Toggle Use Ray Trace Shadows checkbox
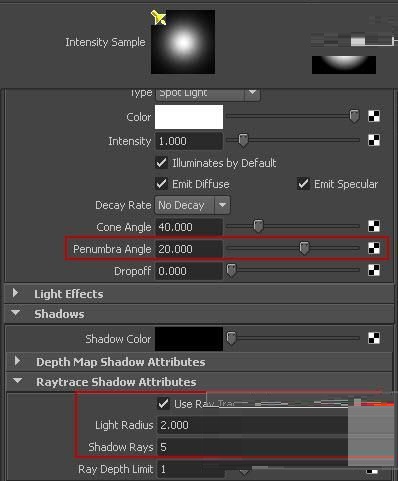Image resolution: width=398 pixels, height=481 pixels. [x=163, y=404]
